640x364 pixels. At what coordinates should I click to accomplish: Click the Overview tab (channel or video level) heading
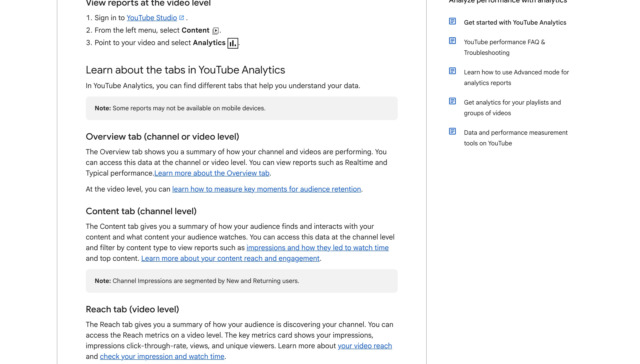[x=162, y=137]
